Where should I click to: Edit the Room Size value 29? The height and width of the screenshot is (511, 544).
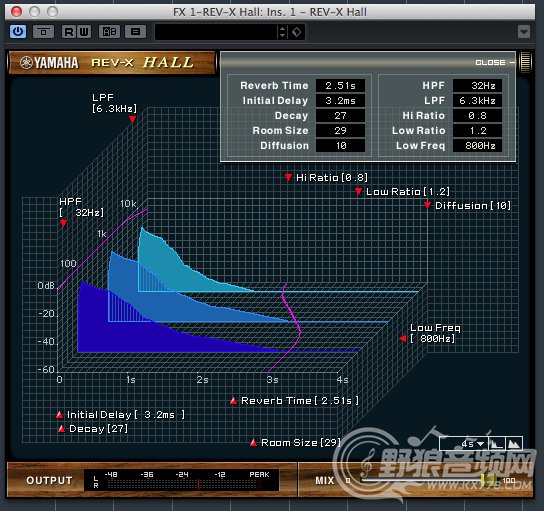[x=340, y=130]
